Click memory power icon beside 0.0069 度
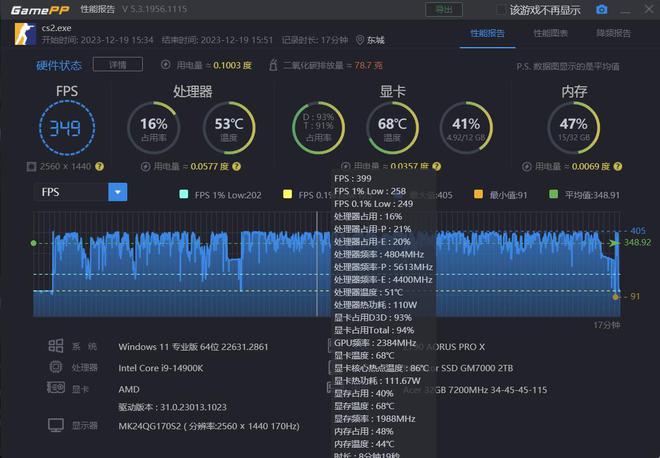Screen dimensions: 660x458 tap(527, 167)
